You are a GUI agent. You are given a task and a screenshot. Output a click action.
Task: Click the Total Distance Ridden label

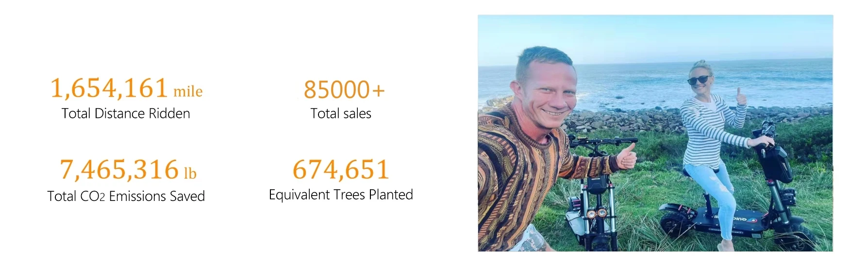tap(126, 114)
